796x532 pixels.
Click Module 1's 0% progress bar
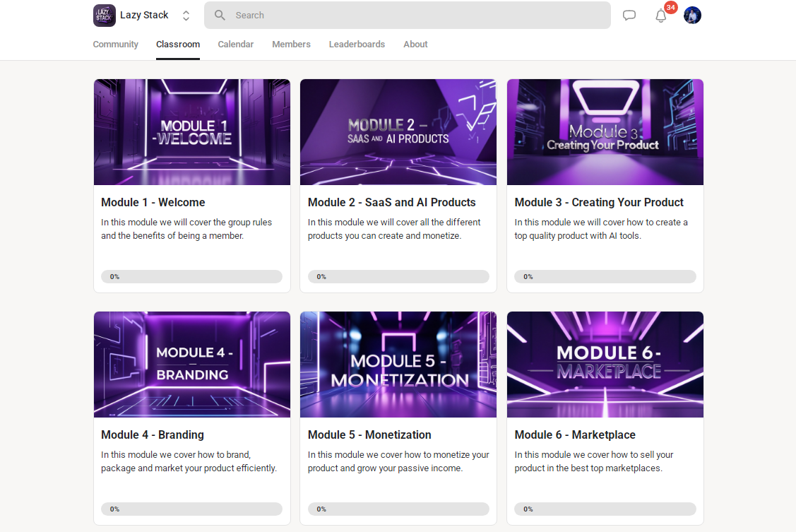[x=191, y=276]
